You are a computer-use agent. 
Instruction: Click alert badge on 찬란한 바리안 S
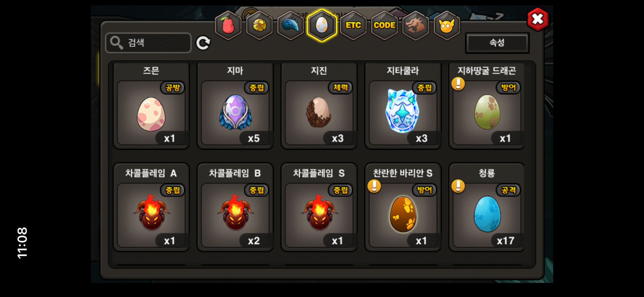point(374,186)
